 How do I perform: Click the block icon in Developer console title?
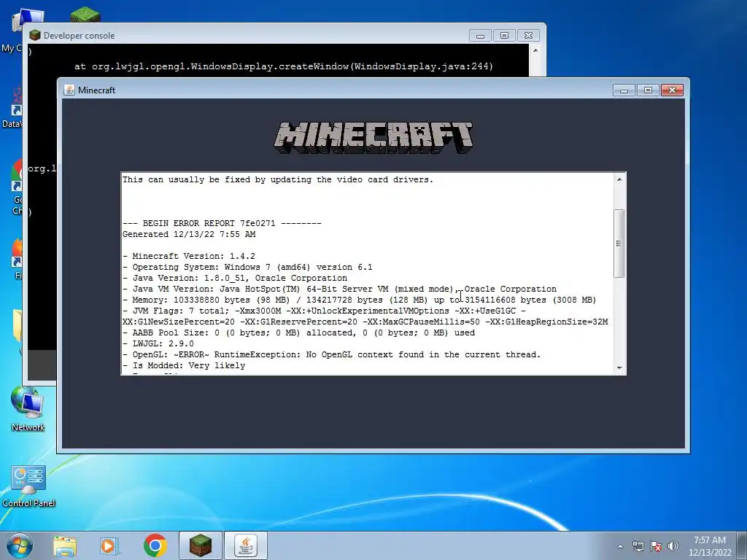pos(35,35)
